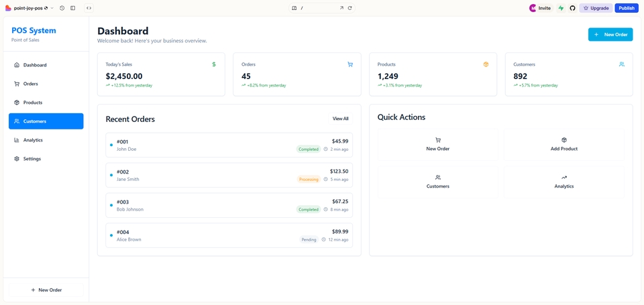The height and width of the screenshot is (305, 644).
Task: Open View All recent orders link
Action: point(340,119)
